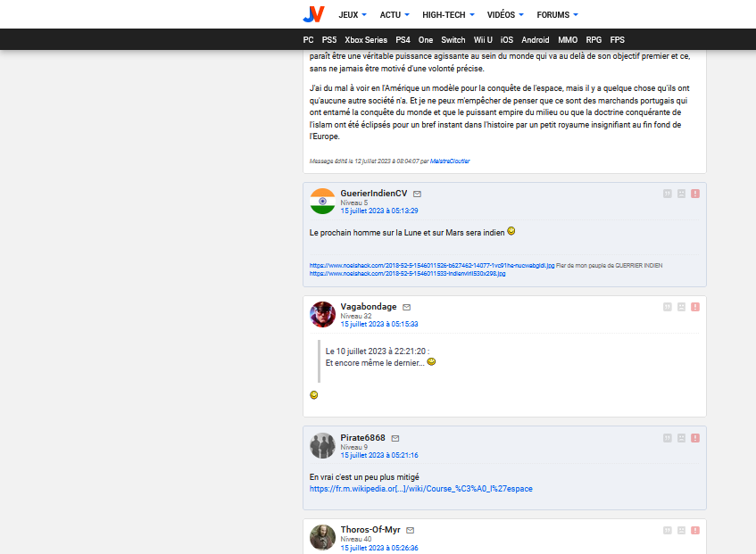This screenshot has height=554, width=756.
Task: Report Thoros-Of-Myr's message
Action: 695,531
